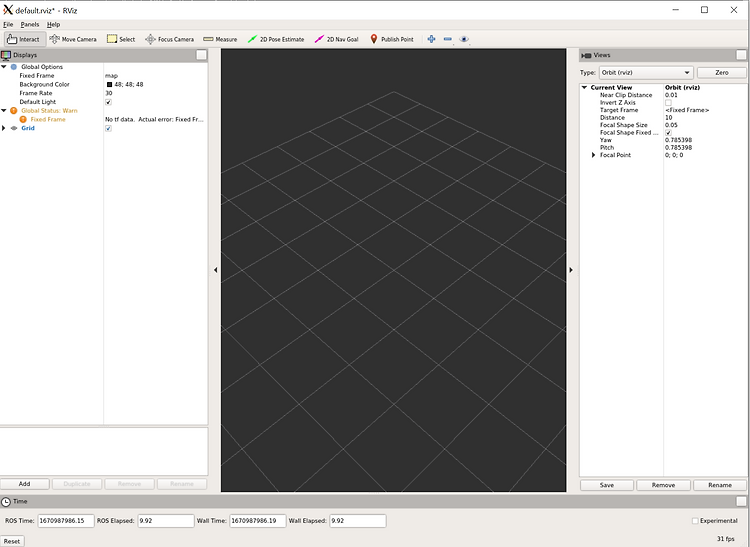Screen dimensions: 750x547
Task: Collapse the Global Status tree node
Action: 4,110
